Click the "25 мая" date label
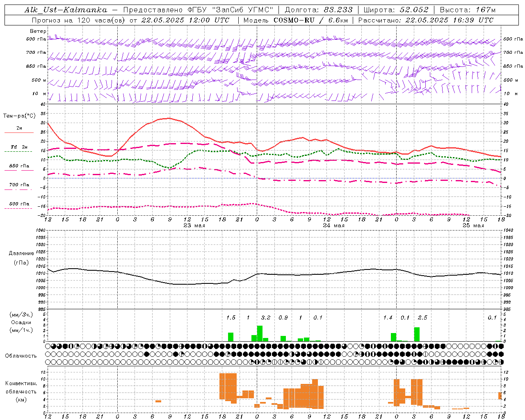Screen dimensions: 525x420 coord(473,225)
